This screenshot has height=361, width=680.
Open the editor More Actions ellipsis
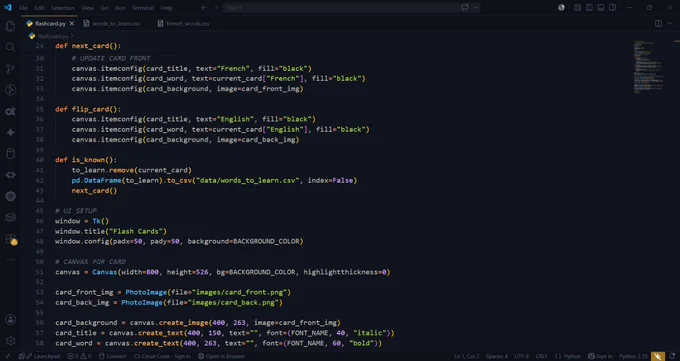pos(670,23)
